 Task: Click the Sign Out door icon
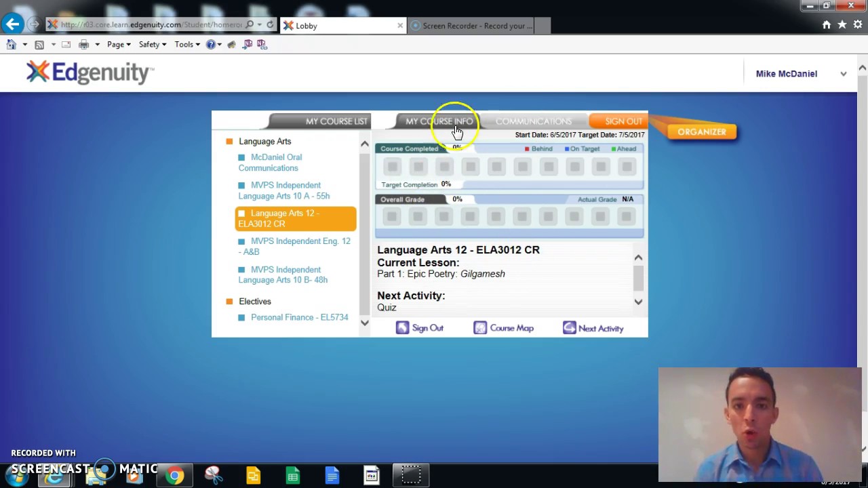pyautogui.click(x=402, y=328)
